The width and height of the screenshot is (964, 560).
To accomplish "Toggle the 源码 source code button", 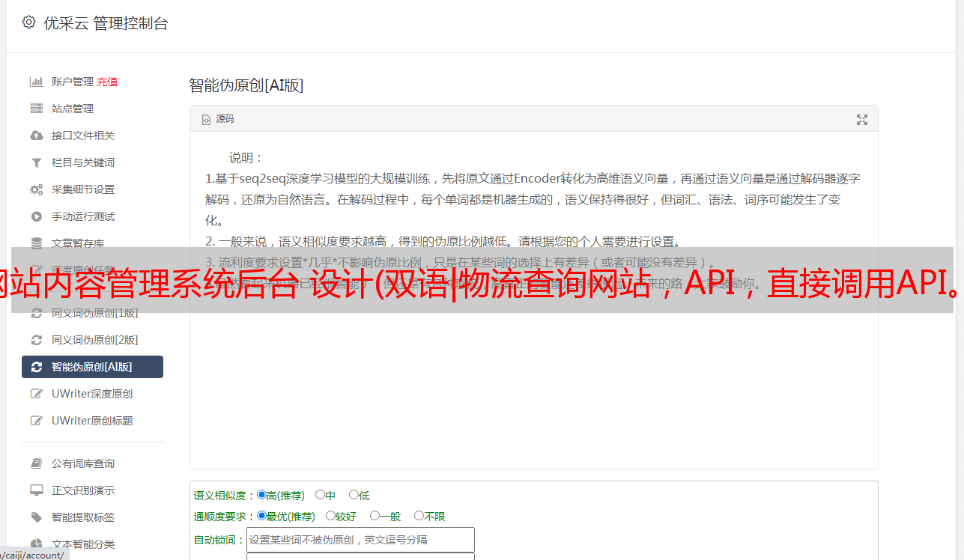I will [x=218, y=119].
